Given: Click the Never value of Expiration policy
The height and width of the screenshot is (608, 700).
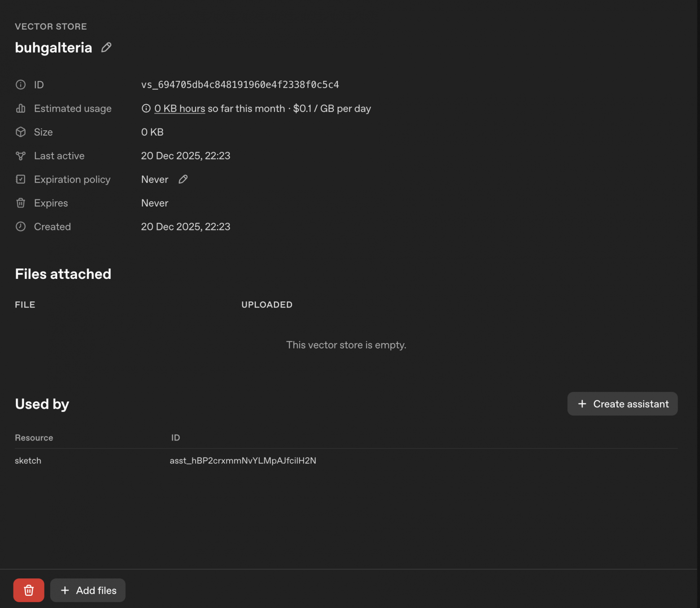Looking at the screenshot, I should 155,179.
